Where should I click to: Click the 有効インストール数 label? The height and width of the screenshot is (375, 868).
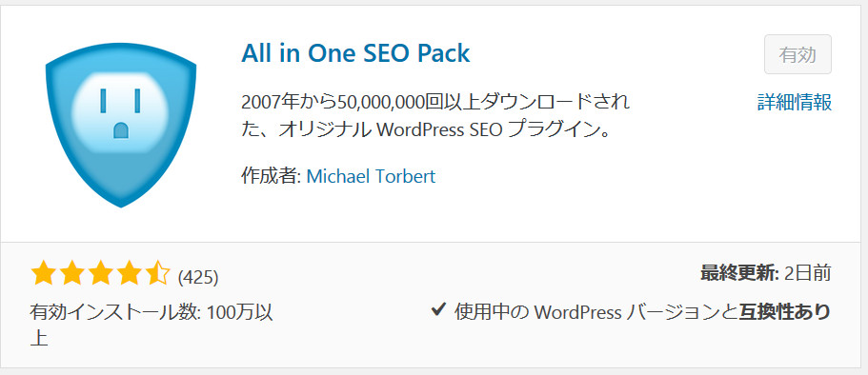[115, 312]
